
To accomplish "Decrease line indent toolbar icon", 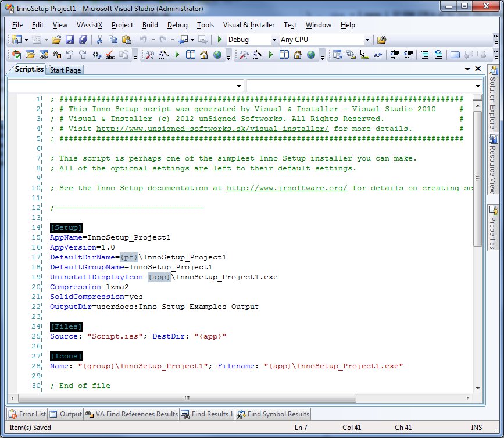I will click(395, 55).
